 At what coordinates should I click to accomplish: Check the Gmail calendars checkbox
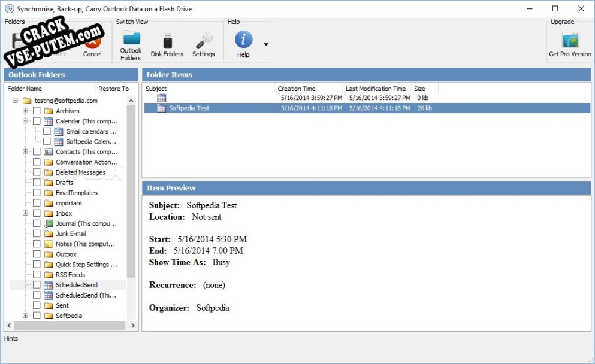[47, 131]
